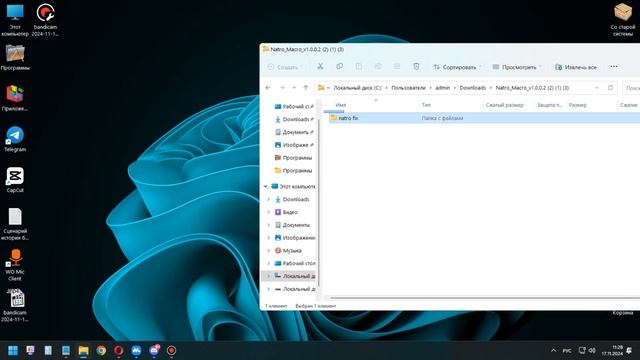Click the РУС language indicator in tray
Image resolution: width=640 pixels, height=360 pixels.
[x=567, y=351]
